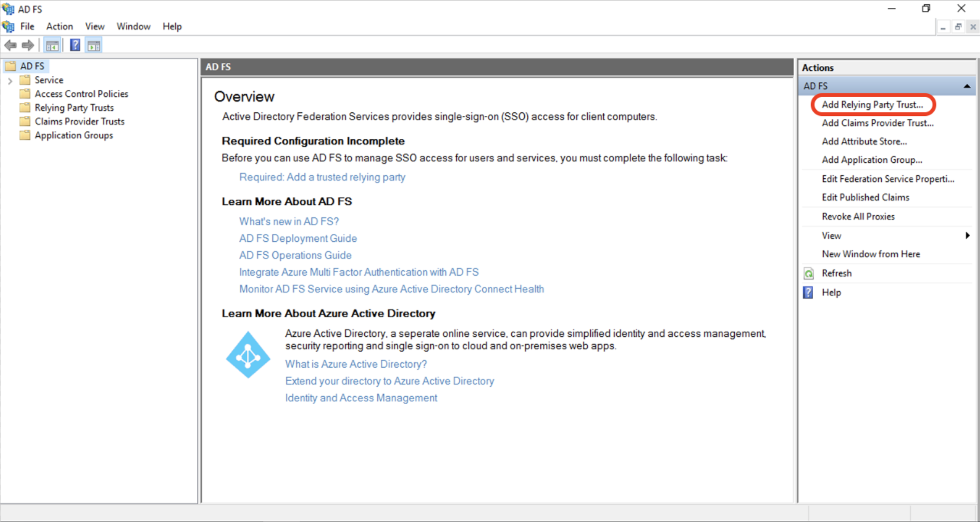980x522 pixels.
Task: Open the View submenu arrow in Actions
Action: pos(968,236)
